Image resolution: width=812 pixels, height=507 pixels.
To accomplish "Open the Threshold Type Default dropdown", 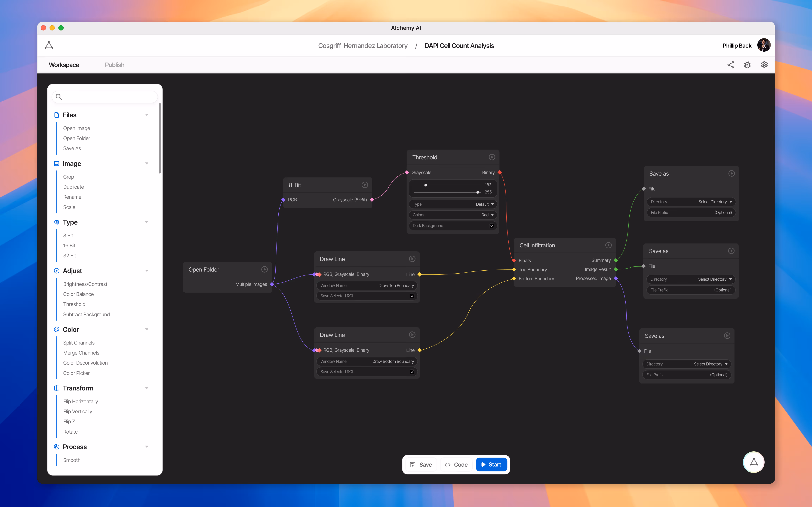I will coord(485,204).
